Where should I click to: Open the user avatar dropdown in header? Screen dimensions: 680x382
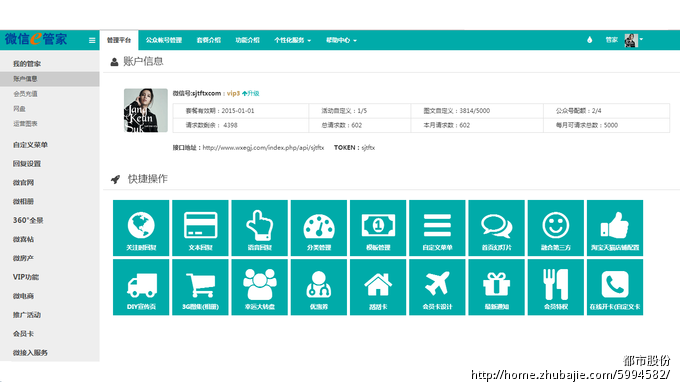pyautogui.click(x=633, y=40)
